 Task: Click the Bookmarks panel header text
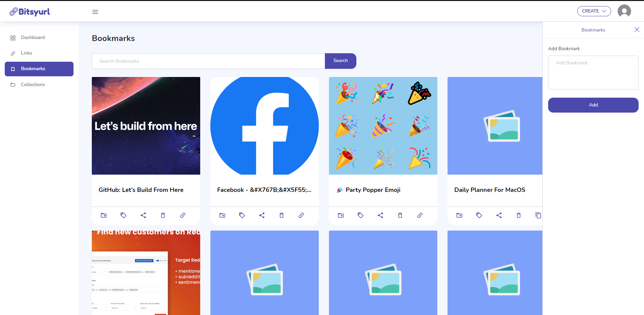tap(593, 30)
